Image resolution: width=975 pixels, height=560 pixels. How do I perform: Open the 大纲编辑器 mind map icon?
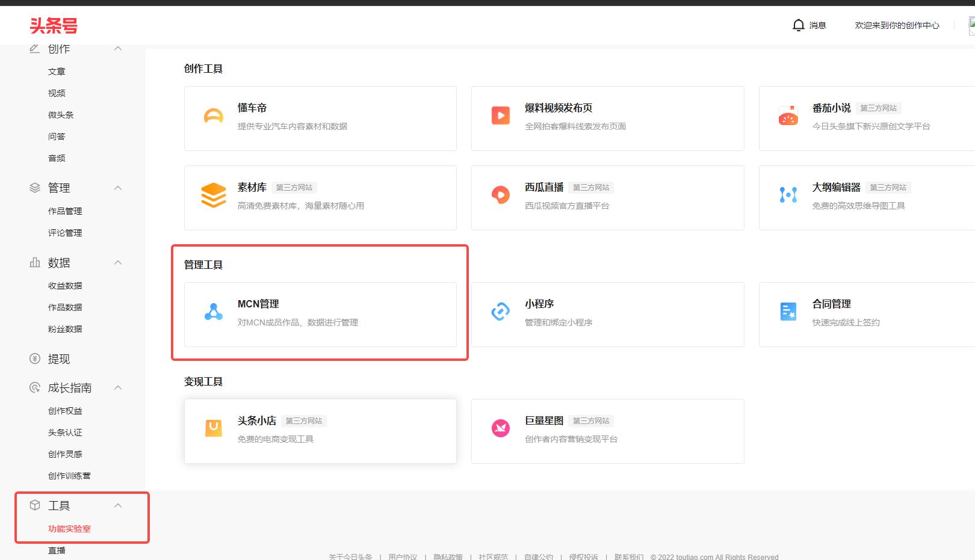coord(788,195)
